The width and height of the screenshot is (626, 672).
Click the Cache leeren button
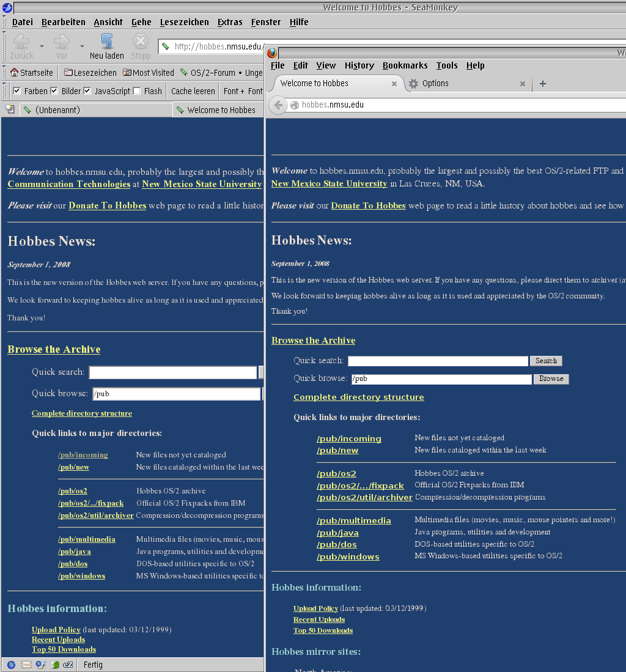[x=193, y=91]
